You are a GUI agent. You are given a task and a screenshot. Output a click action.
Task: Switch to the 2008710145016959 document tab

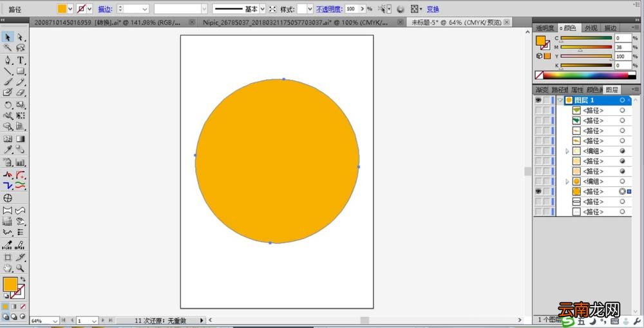pos(108,23)
